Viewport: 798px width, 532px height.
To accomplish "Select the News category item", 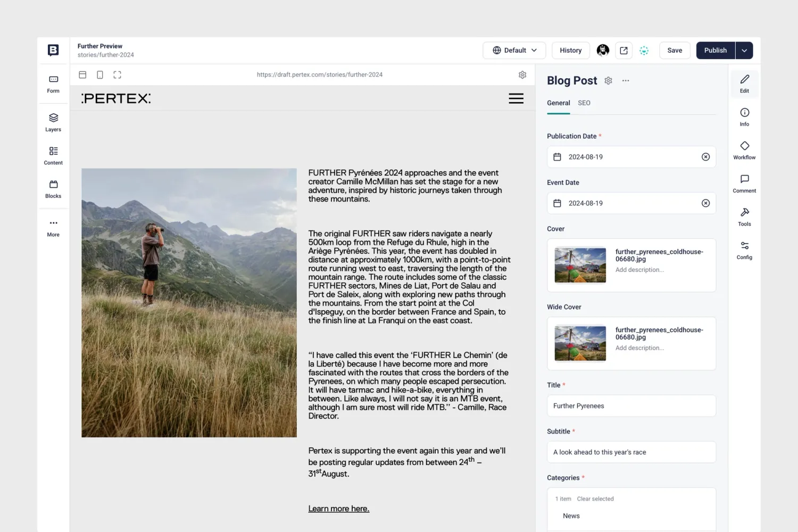I will point(571,516).
